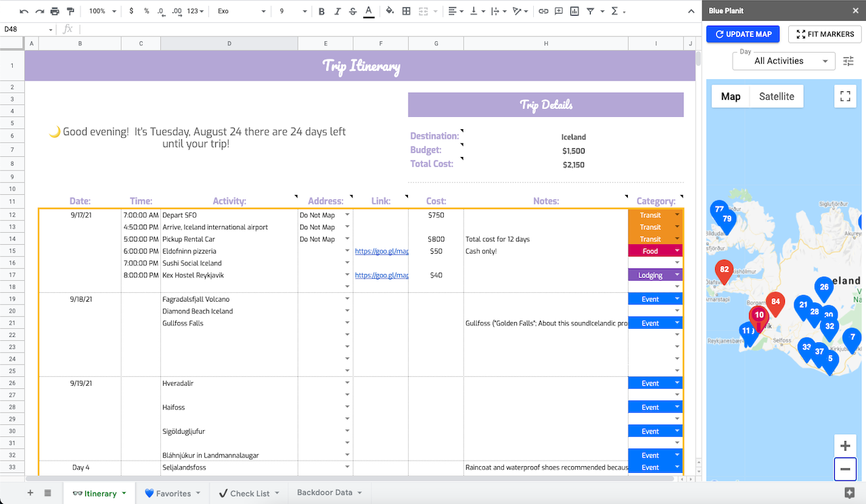Switch to the Satellite map view
Screen dimensions: 866x504
(776, 96)
